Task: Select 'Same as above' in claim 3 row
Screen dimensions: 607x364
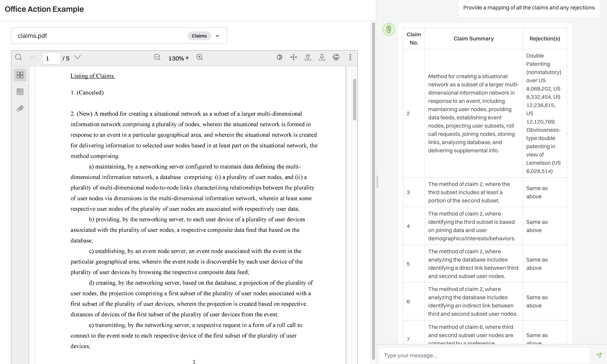Action: tap(537, 192)
